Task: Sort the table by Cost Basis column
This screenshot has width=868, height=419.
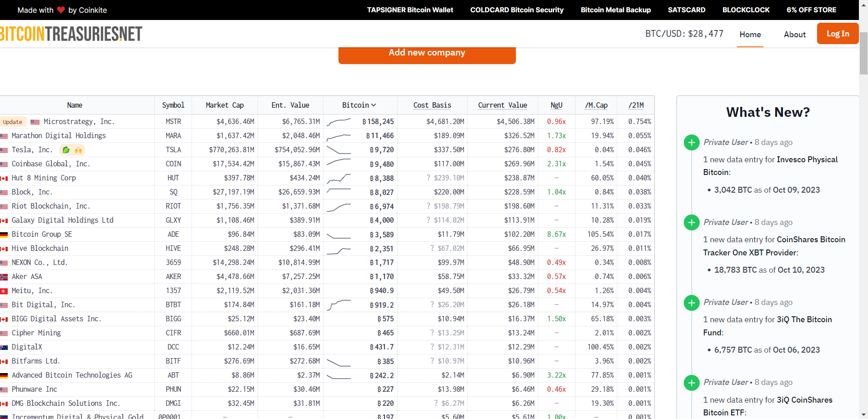Action: point(432,105)
